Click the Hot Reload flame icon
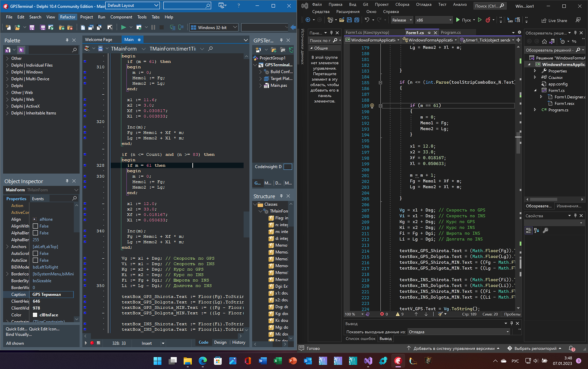Viewport: 588px width, 369px height. pyautogui.click(x=488, y=20)
